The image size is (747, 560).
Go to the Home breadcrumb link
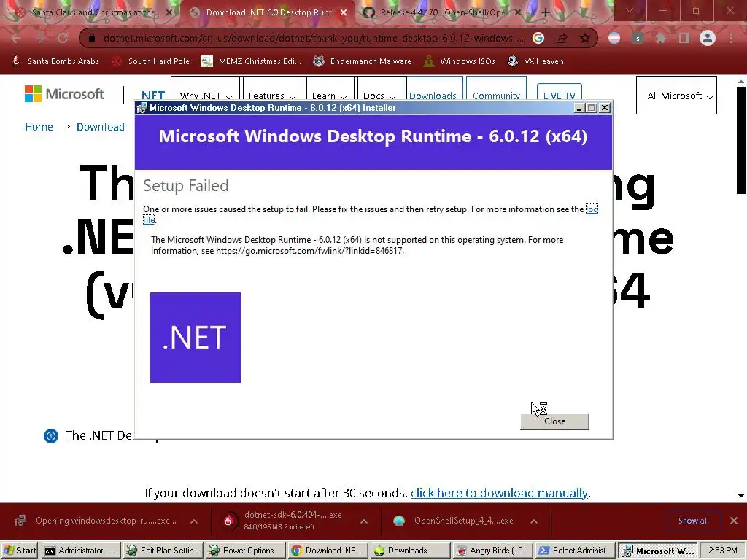pyautogui.click(x=39, y=127)
